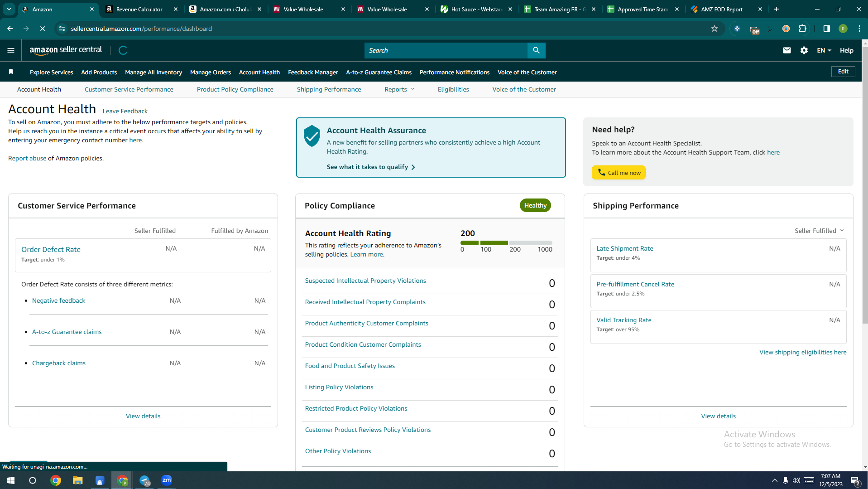This screenshot has width=868, height=489.
Task: Expand the Reports dropdown menu
Action: tap(399, 89)
